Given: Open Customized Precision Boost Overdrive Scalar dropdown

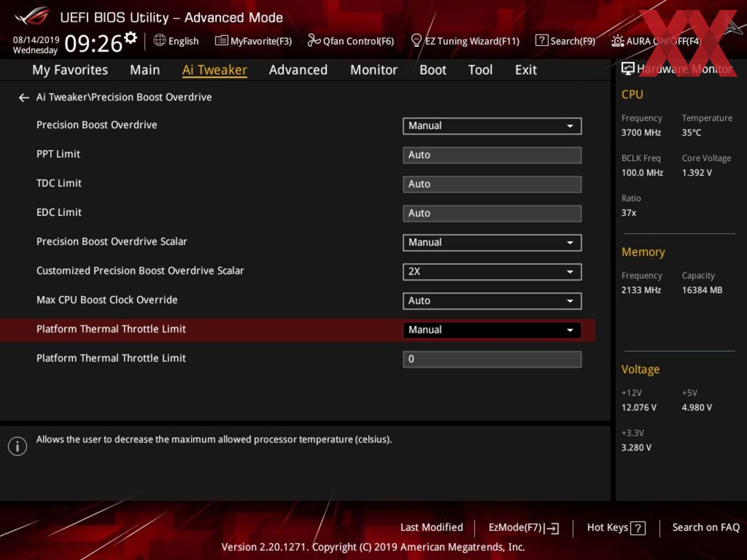Looking at the screenshot, I should pos(492,272).
